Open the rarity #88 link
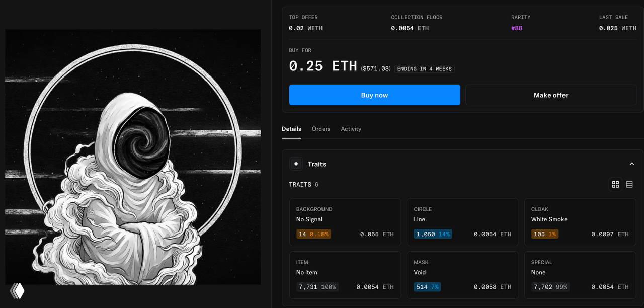This screenshot has height=308, width=644. [517, 28]
